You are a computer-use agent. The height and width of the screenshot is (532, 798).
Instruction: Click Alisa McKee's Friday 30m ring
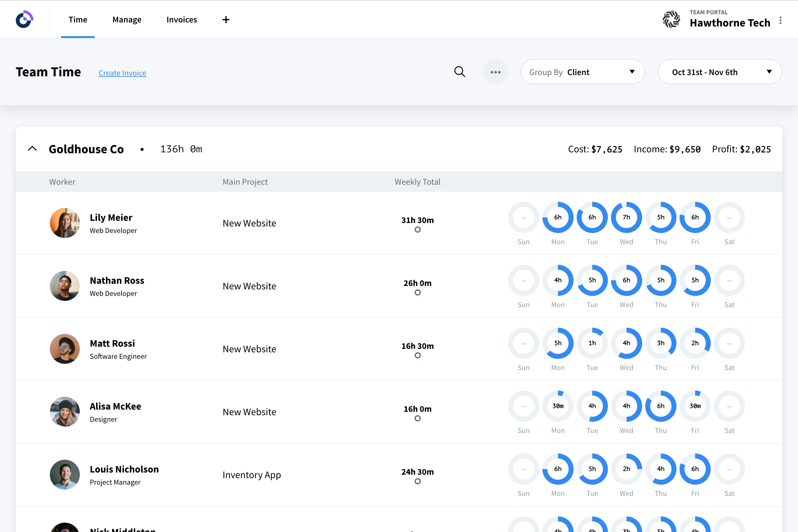695,406
